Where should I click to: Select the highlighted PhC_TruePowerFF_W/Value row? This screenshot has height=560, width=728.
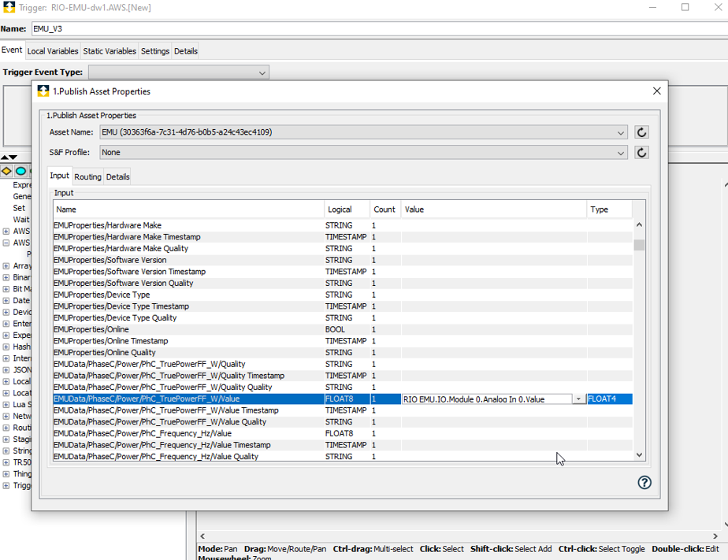(x=343, y=399)
